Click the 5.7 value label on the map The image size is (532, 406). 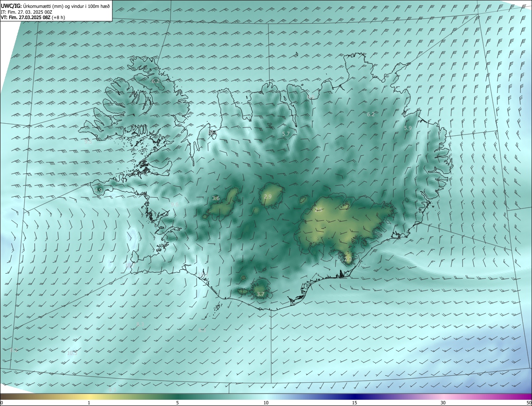point(286,134)
